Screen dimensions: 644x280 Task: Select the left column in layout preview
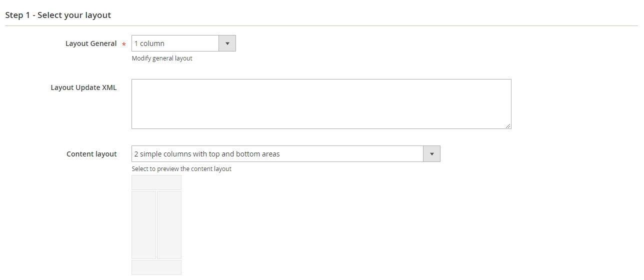tap(144, 225)
